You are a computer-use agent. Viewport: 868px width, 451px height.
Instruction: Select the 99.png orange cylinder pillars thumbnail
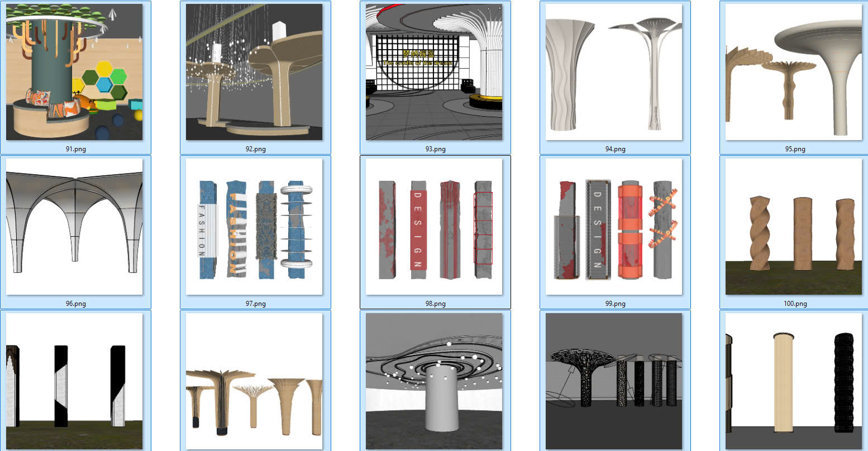tap(614, 227)
